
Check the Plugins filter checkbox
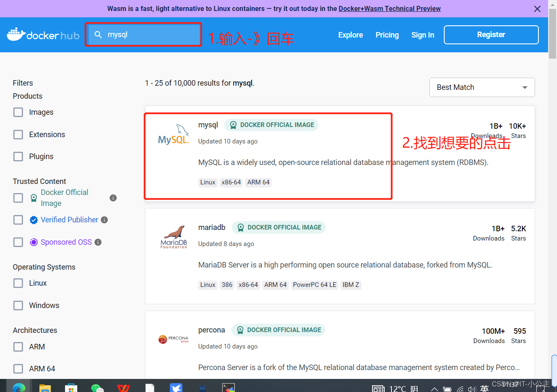[18, 157]
